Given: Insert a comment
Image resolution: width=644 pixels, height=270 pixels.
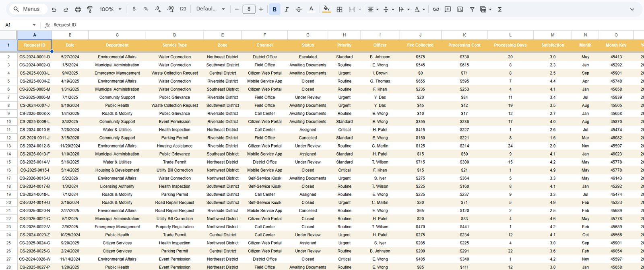Looking at the screenshot, I should click(x=448, y=9).
